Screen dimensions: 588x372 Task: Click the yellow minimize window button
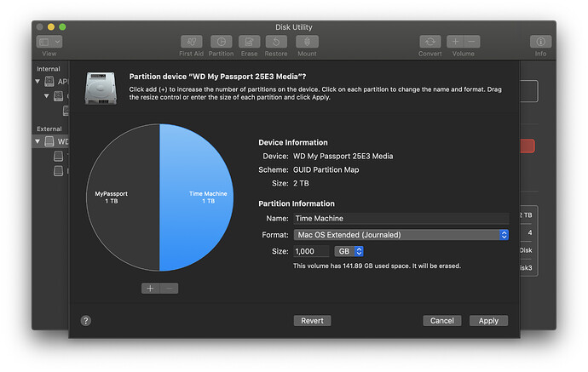[51, 27]
